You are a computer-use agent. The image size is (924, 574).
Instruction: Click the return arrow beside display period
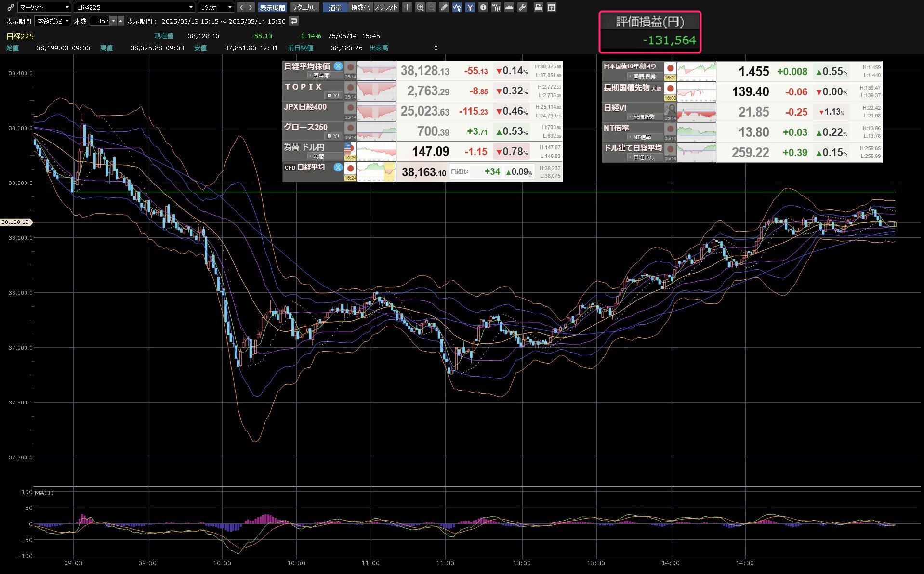click(294, 21)
